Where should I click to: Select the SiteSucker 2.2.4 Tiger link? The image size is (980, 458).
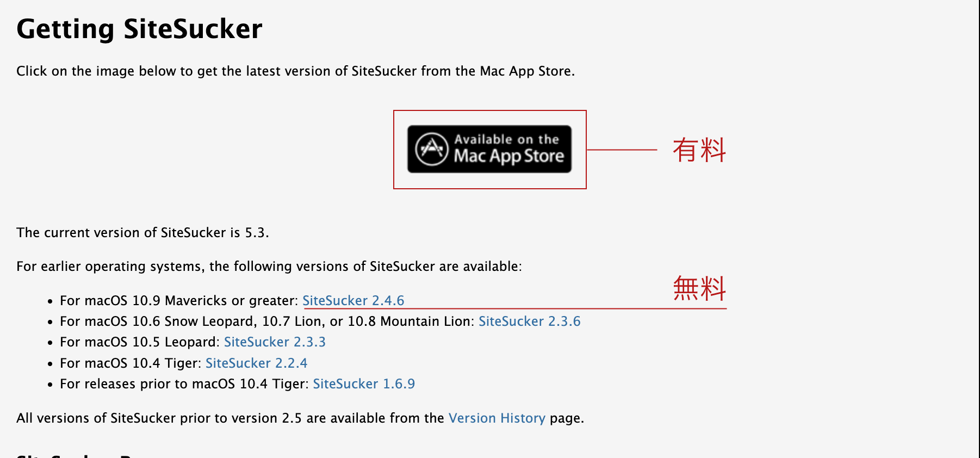(x=256, y=363)
